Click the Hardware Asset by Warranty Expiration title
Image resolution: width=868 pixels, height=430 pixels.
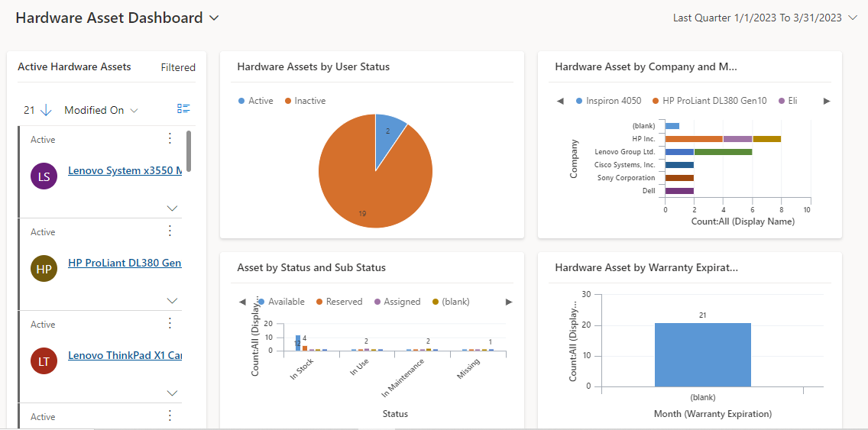click(x=646, y=268)
